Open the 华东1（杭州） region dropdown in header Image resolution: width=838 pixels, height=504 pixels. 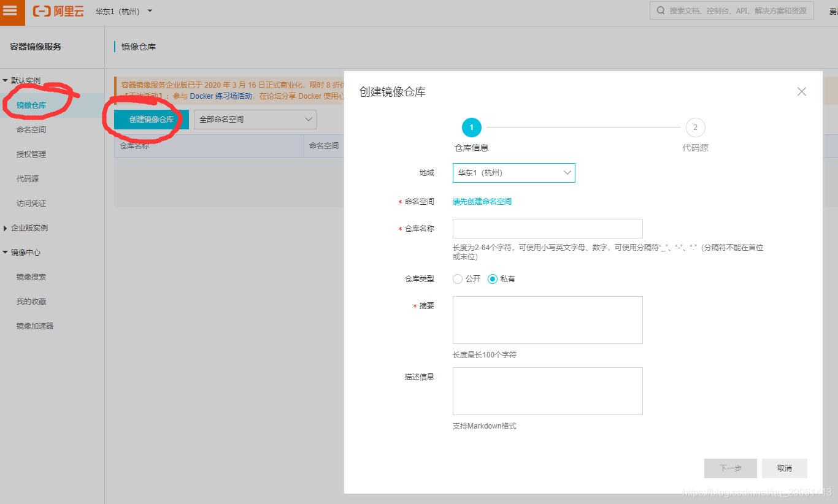[x=123, y=12]
